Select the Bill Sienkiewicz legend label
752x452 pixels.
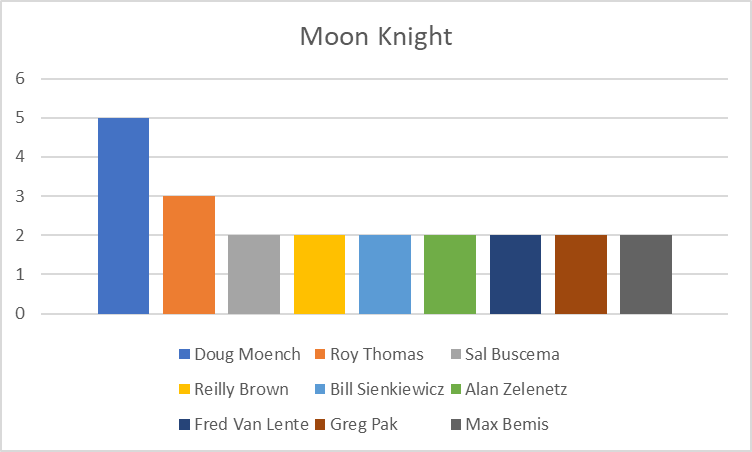pyautogui.click(x=387, y=389)
